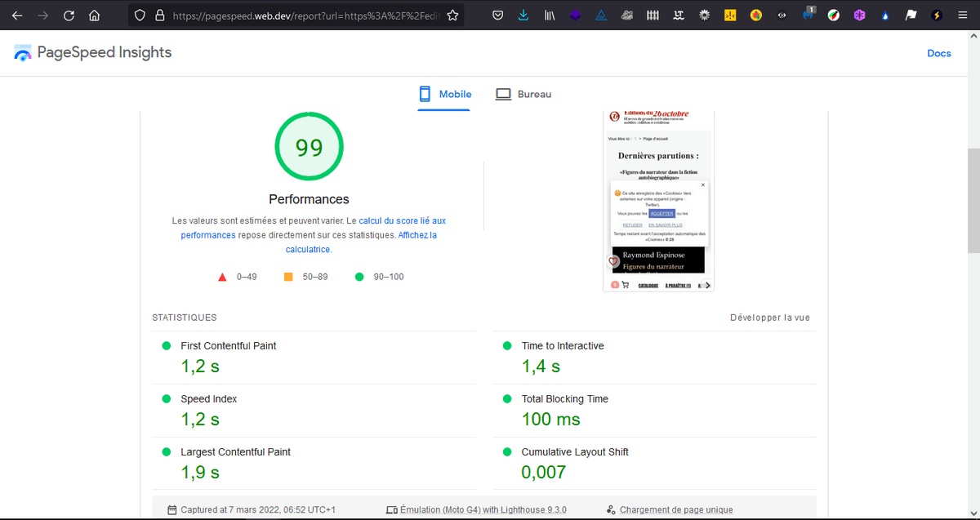Click the white flag extension icon
980x520 pixels.
point(911,15)
